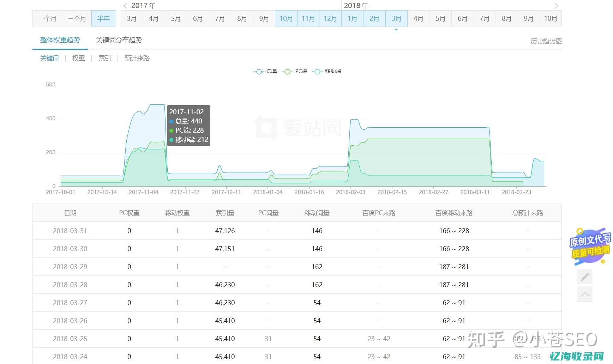Select the 一个月 time range

47,18
